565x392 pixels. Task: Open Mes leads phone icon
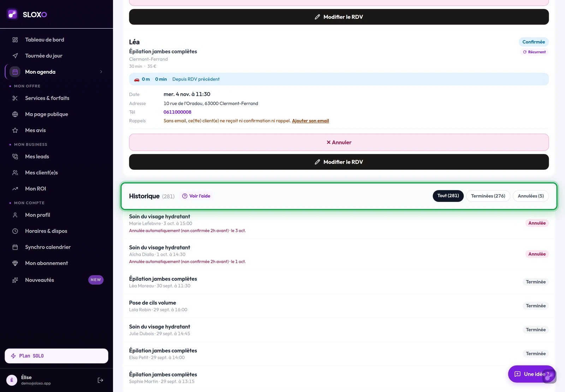pos(15,157)
